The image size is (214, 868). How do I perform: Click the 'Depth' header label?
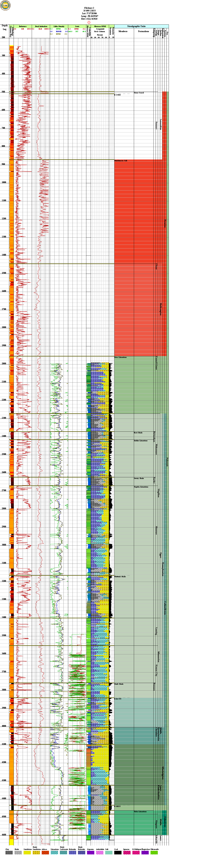[4, 26]
